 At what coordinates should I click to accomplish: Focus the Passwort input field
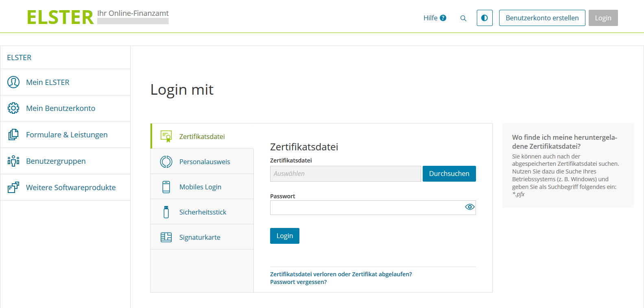pyautogui.click(x=366, y=208)
